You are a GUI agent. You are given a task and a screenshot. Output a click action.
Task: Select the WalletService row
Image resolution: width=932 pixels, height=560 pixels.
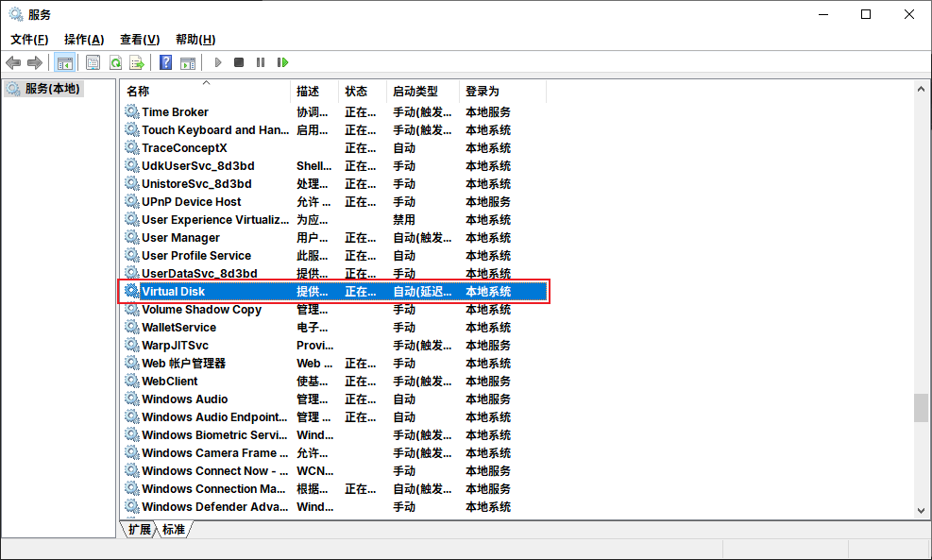click(x=334, y=328)
